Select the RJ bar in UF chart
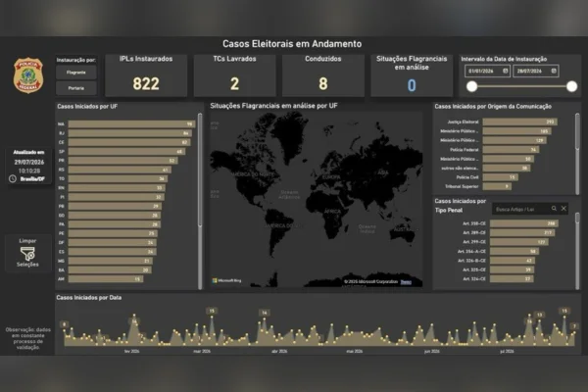Viewport: 588px width, 392px height. pyautogui.click(x=130, y=133)
